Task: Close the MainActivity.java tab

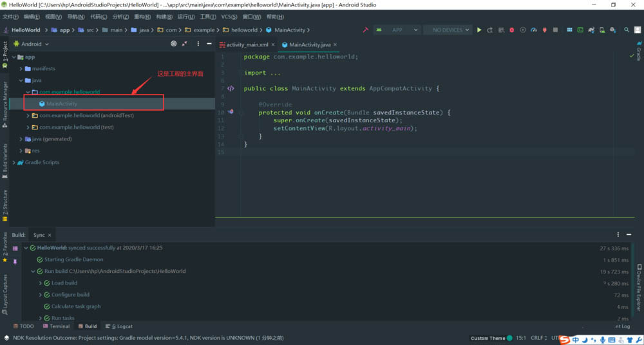Action: (x=335, y=44)
